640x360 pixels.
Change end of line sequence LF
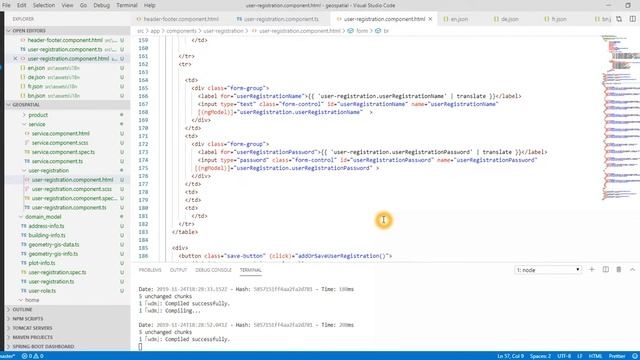[x=580, y=356]
